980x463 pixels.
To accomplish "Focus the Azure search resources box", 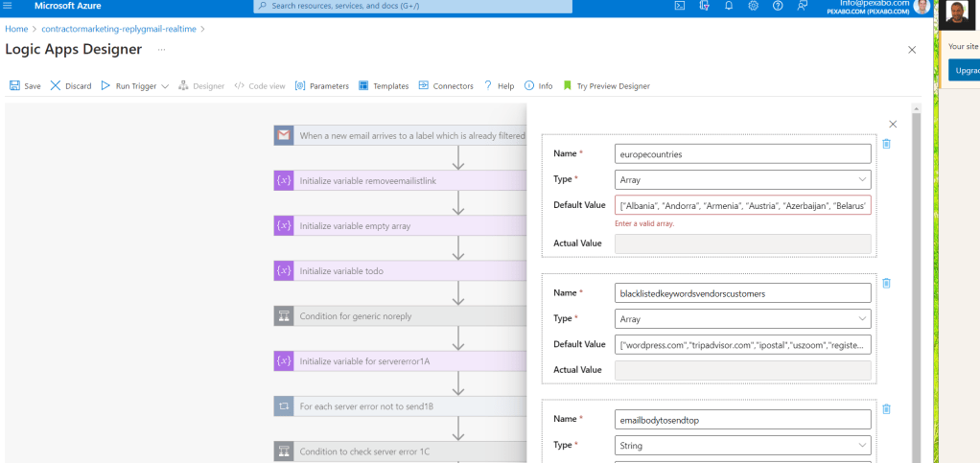I will [x=412, y=6].
